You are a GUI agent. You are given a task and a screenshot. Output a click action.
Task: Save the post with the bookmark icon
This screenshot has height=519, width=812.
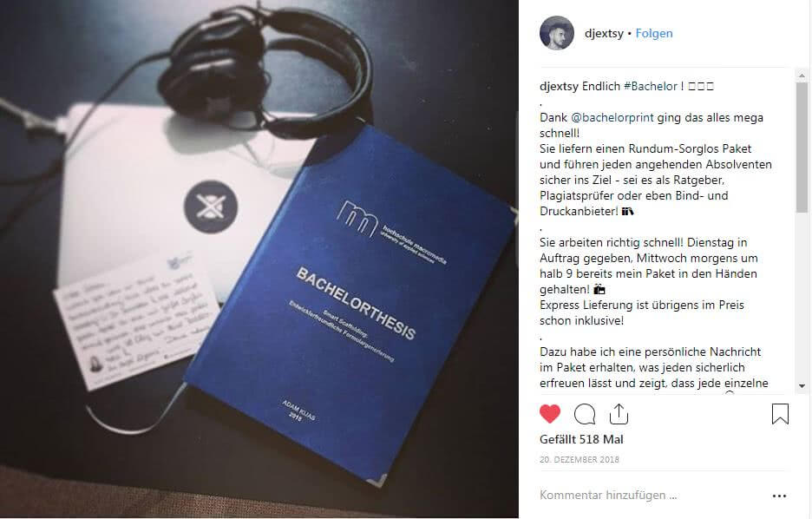pyautogui.click(x=780, y=414)
